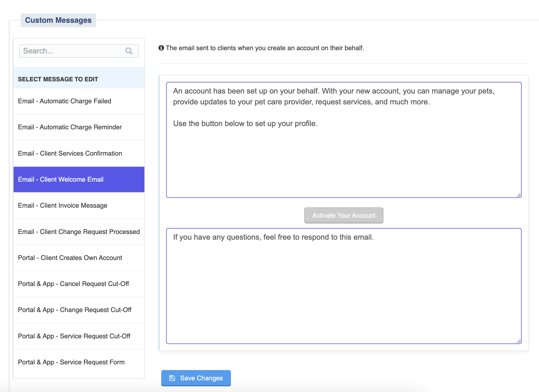Image resolution: width=539 pixels, height=392 pixels.
Task: Select Email - Automatic Charge Failed
Action: click(79, 101)
